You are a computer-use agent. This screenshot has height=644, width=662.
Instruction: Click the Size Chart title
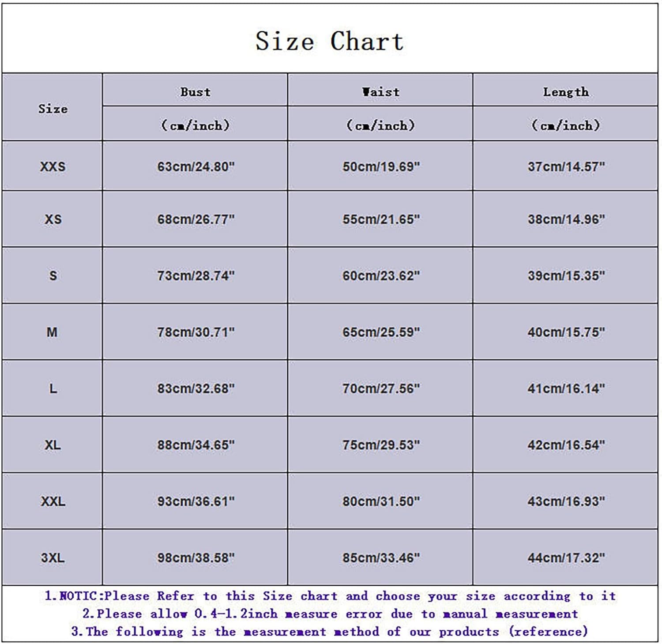pyautogui.click(x=329, y=41)
